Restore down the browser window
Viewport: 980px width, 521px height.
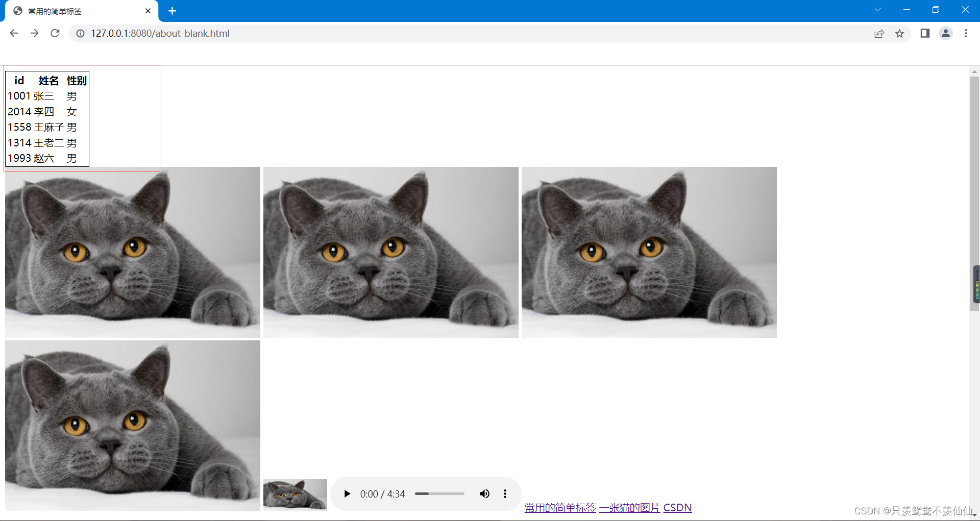(x=936, y=10)
